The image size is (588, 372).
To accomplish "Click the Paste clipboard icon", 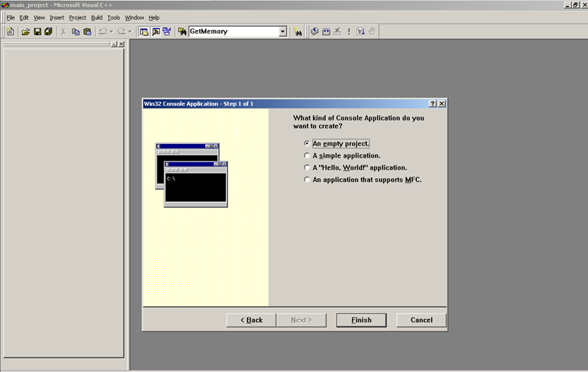I will click(x=87, y=32).
